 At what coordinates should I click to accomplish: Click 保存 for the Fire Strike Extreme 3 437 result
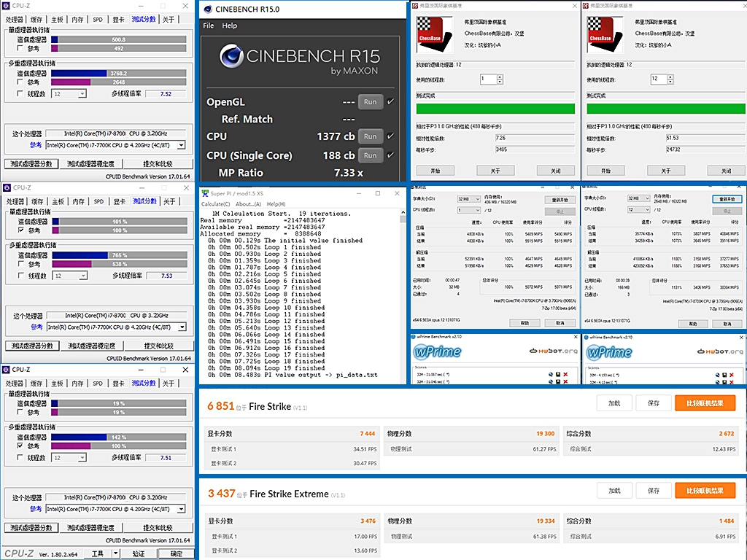(654, 491)
